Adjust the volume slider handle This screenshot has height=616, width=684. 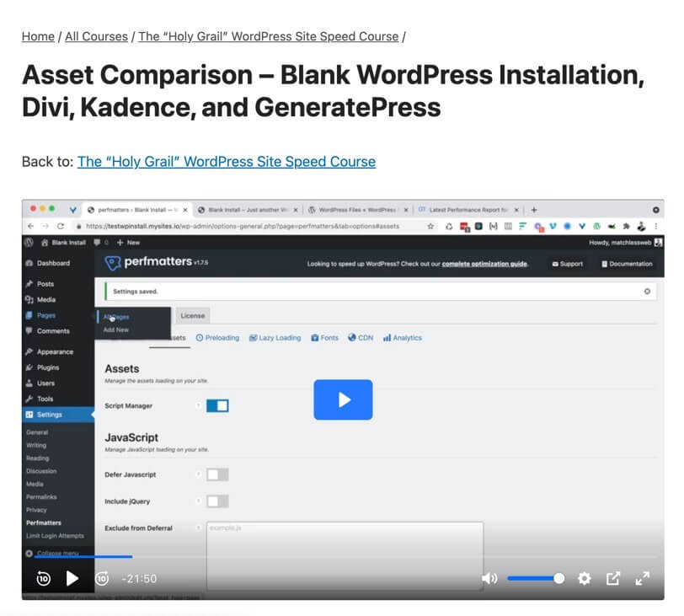pyautogui.click(x=558, y=578)
